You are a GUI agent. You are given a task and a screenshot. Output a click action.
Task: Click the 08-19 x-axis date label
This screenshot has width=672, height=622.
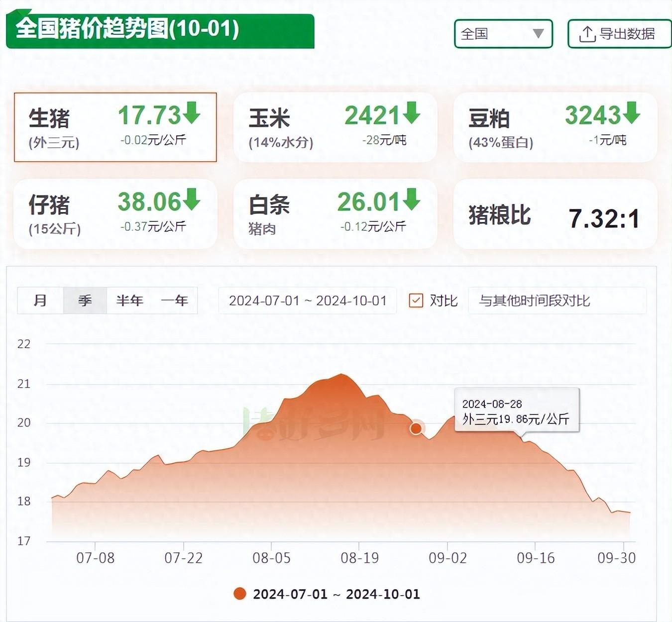click(359, 558)
